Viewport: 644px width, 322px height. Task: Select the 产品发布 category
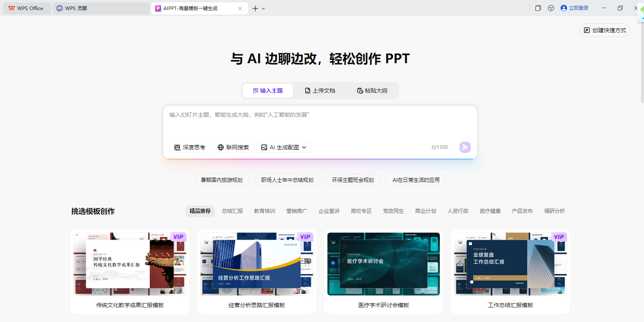pyautogui.click(x=522, y=211)
